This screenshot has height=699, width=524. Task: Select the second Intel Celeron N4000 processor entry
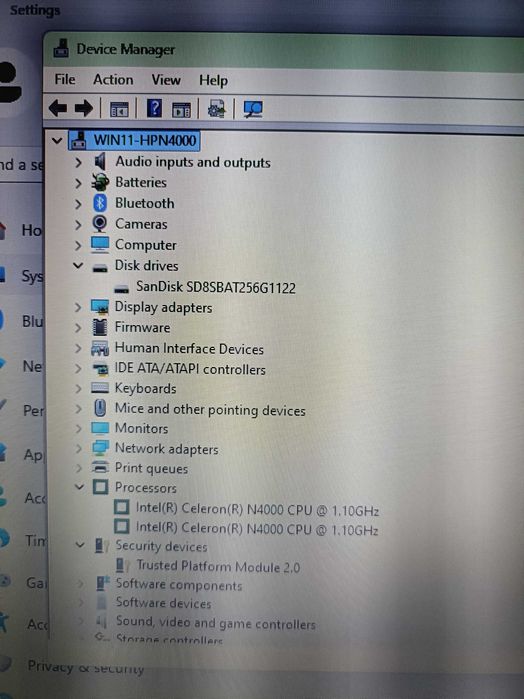[x=257, y=529]
